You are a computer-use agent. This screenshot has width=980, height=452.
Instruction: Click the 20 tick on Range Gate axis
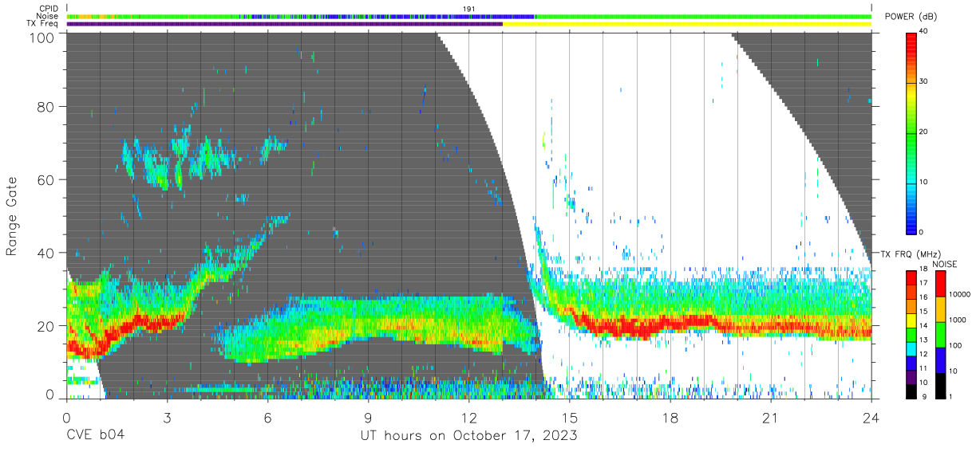pyautogui.click(x=47, y=326)
